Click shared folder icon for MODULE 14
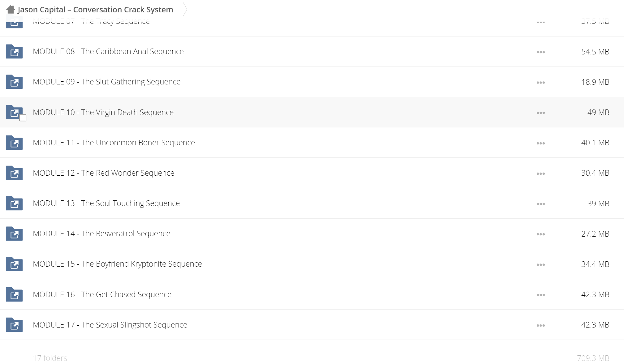Viewport: 624px width, 364px height. pos(14,233)
